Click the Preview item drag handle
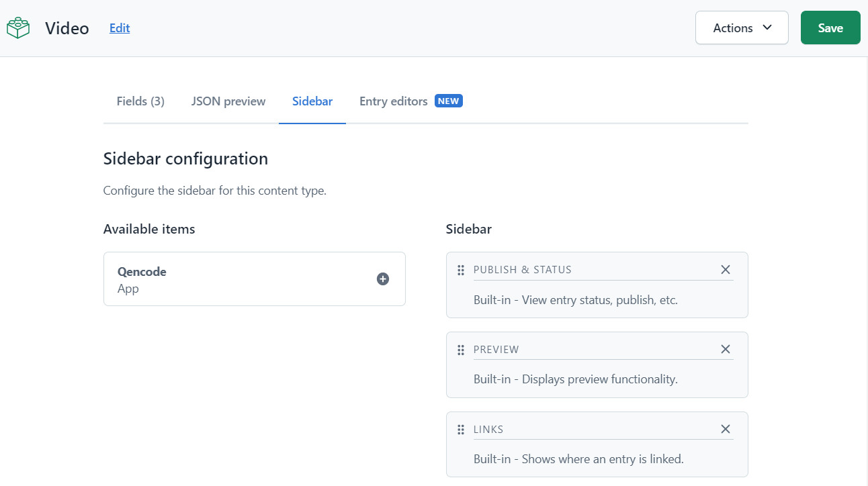868x486 pixels. 461,350
